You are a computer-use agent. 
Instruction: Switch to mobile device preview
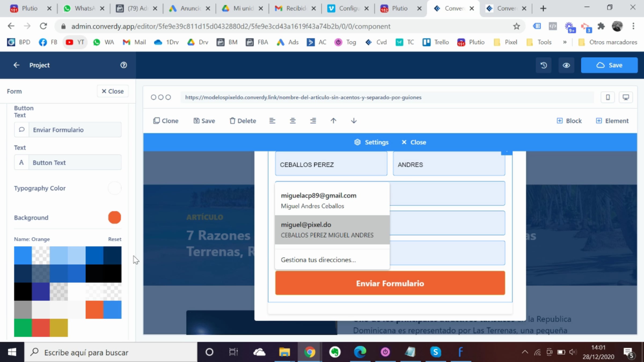[608, 97]
